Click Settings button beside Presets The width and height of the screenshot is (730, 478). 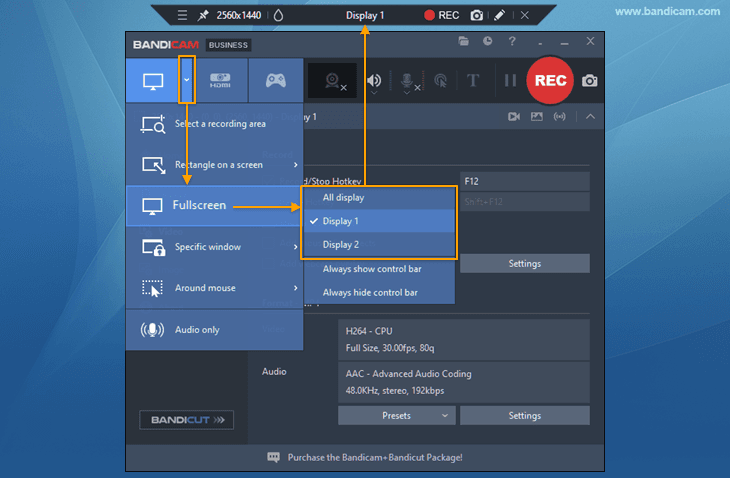click(525, 415)
